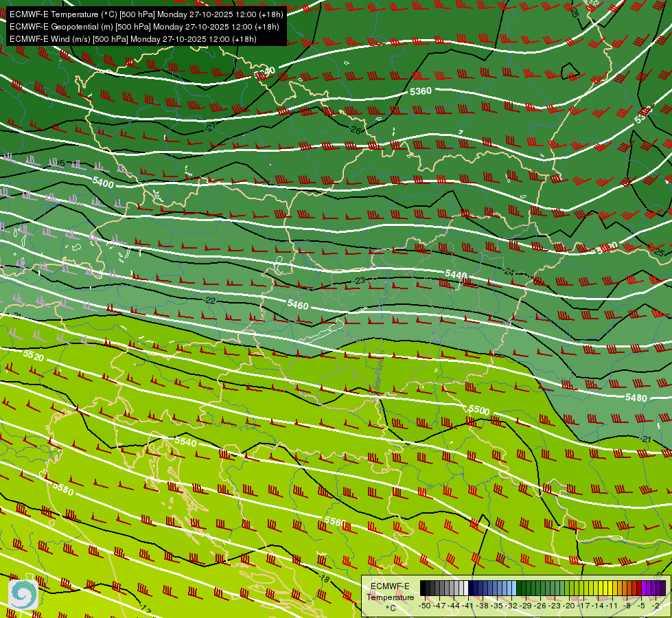Click the -5 tick label in the legend
The width and height of the screenshot is (672, 618).
(640, 606)
